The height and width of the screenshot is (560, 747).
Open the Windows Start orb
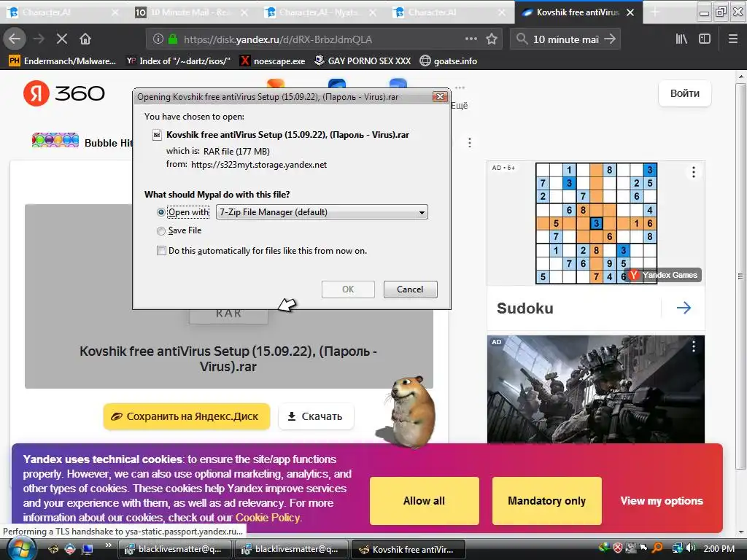point(20,548)
